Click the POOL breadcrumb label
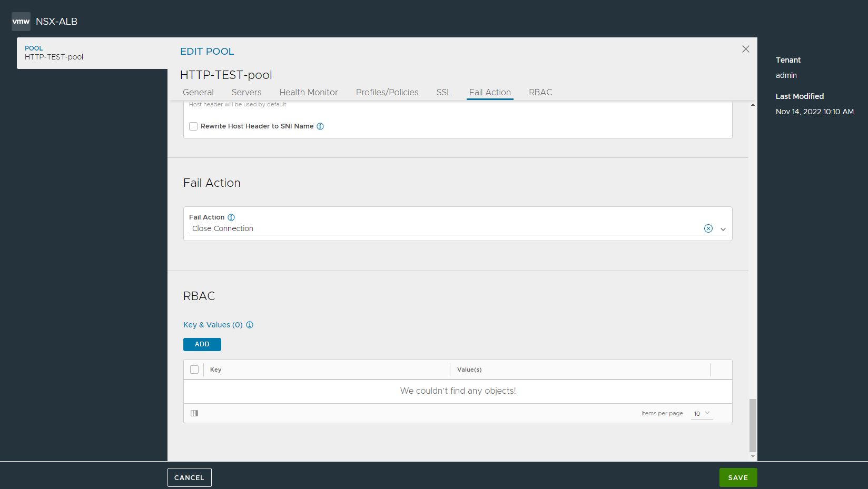Viewport: 868px width, 489px height. tap(34, 48)
